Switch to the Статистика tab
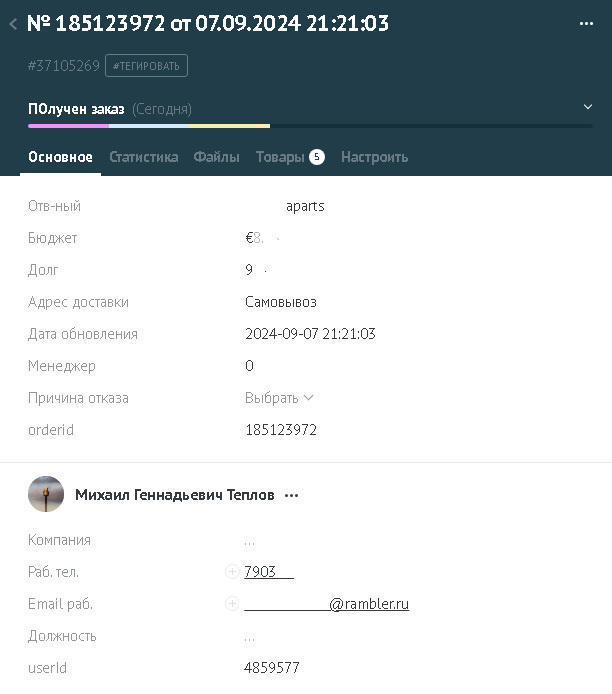612x694 pixels. click(144, 157)
